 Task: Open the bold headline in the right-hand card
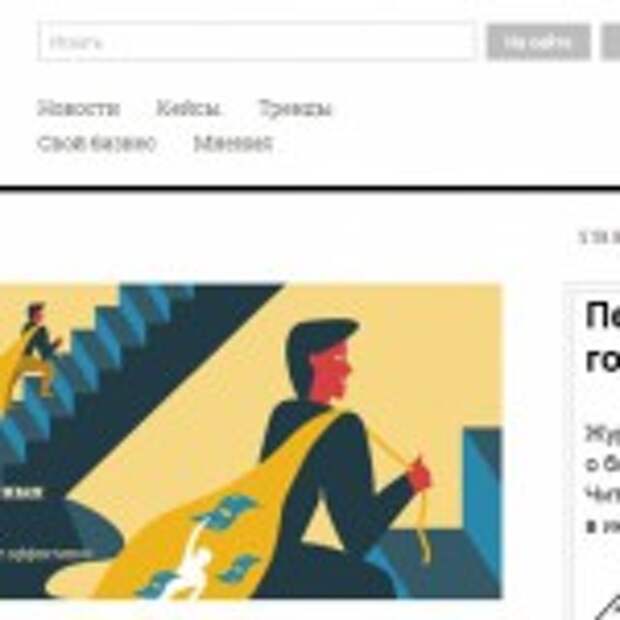coord(603,338)
